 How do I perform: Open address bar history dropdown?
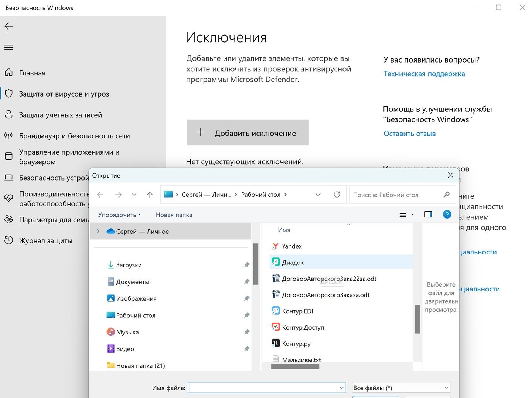click(x=318, y=195)
